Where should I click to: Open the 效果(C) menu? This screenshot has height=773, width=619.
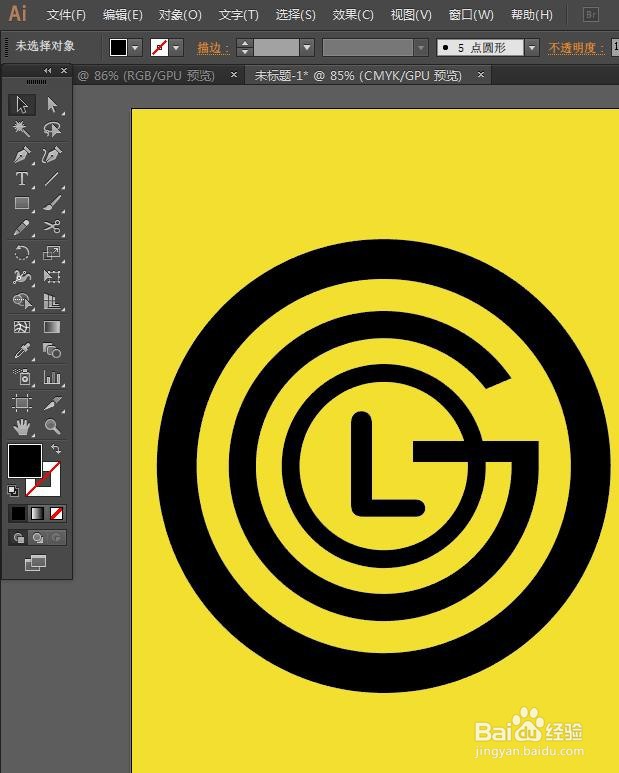pos(352,15)
